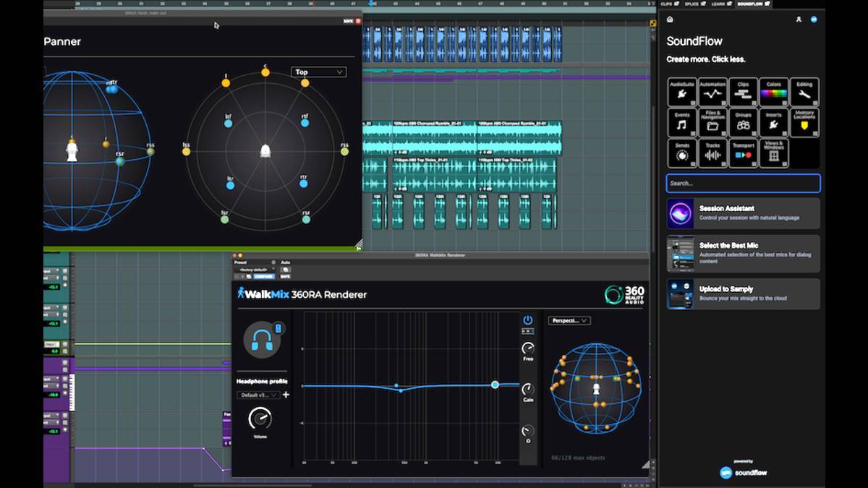Viewport: 868px width, 488px height.
Task: Open the Memory Locations yellow marker icon
Action: [x=804, y=121]
